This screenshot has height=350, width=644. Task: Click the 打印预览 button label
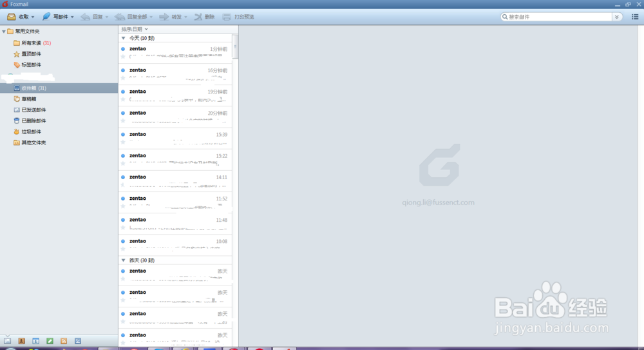(244, 17)
